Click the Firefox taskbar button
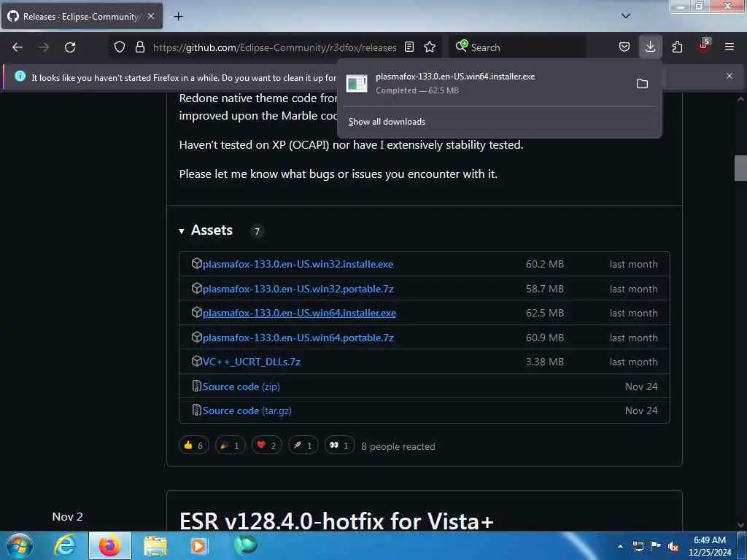Image resolution: width=747 pixels, height=560 pixels. tap(109, 545)
